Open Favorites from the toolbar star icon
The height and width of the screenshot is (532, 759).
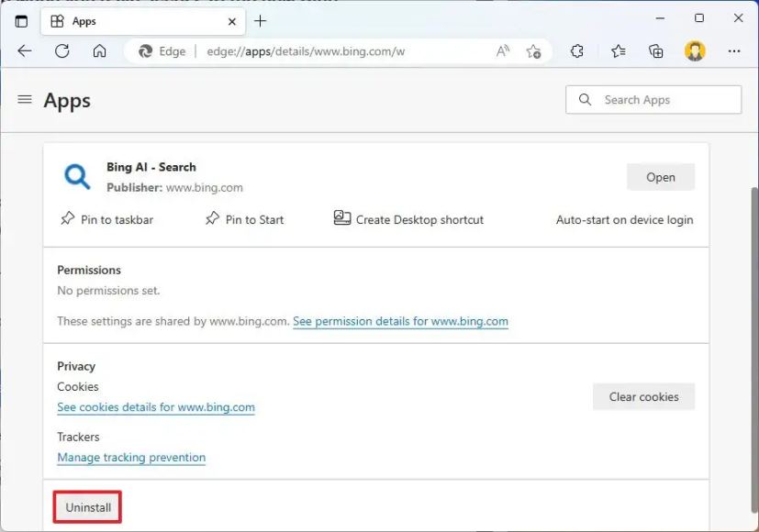(x=617, y=51)
